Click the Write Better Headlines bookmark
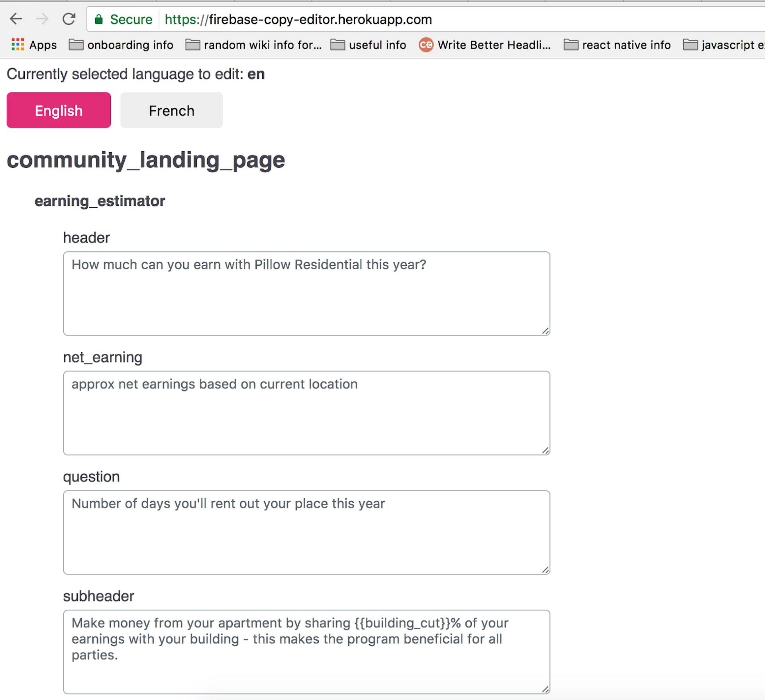The width and height of the screenshot is (765, 700). [x=494, y=45]
